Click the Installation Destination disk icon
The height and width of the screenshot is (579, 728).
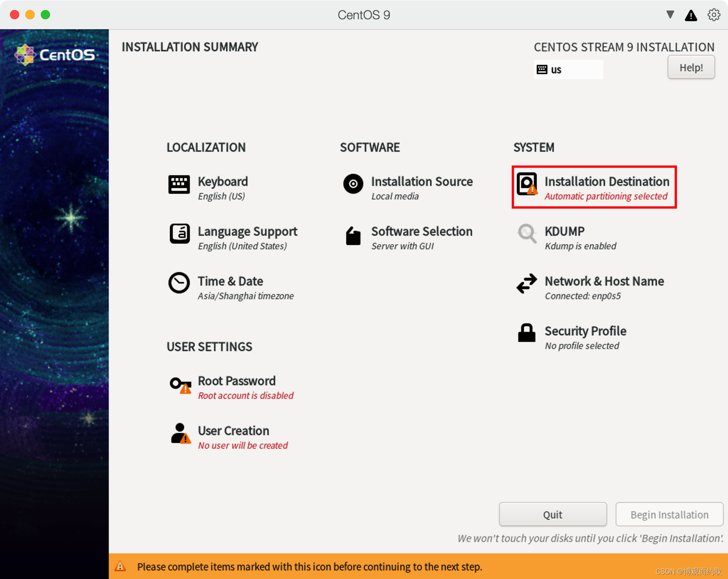(x=527, y=184)
